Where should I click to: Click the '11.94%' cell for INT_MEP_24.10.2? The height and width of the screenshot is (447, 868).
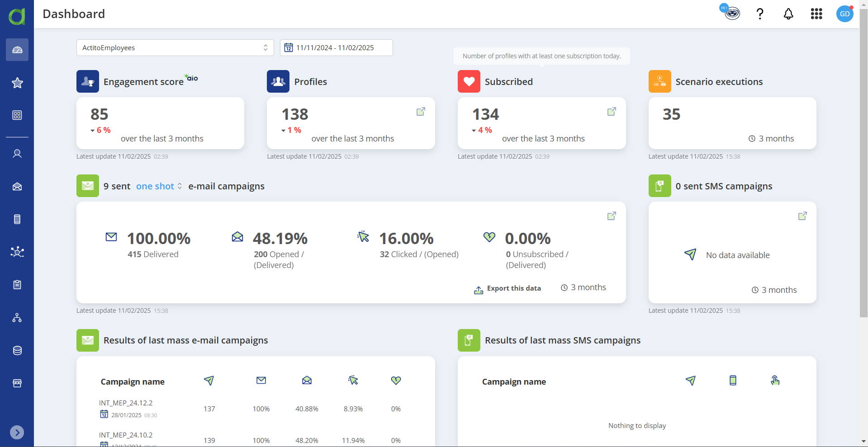[x=353, y=441]
